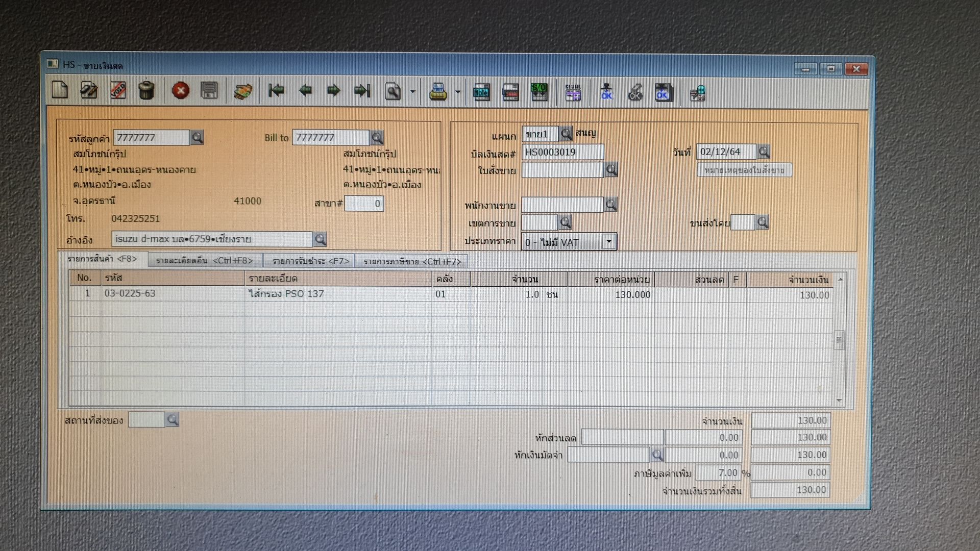Click the green S/O toolbar icon
The height and width of the screenshot is (551, 980).
539,92
